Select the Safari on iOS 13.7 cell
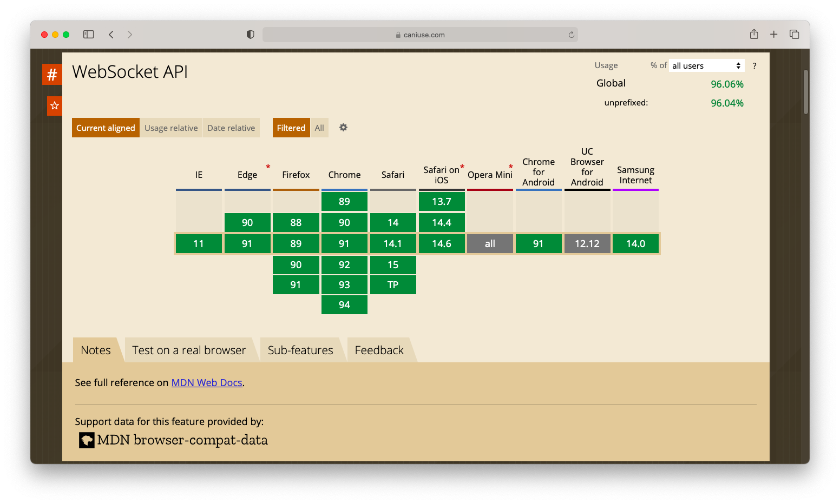The height and width of the screenshot is (504, 840). pos(442,201)
